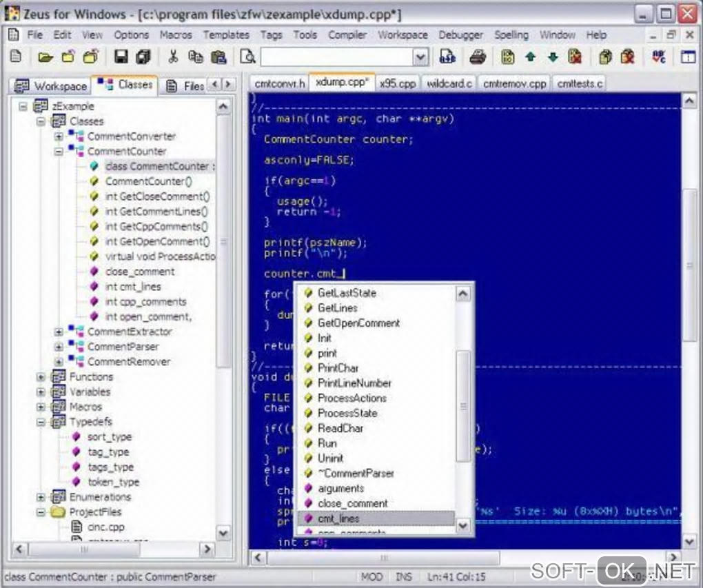Click editor vertical scroll up arrow
The image size is (703, 588).
(689, 101)
